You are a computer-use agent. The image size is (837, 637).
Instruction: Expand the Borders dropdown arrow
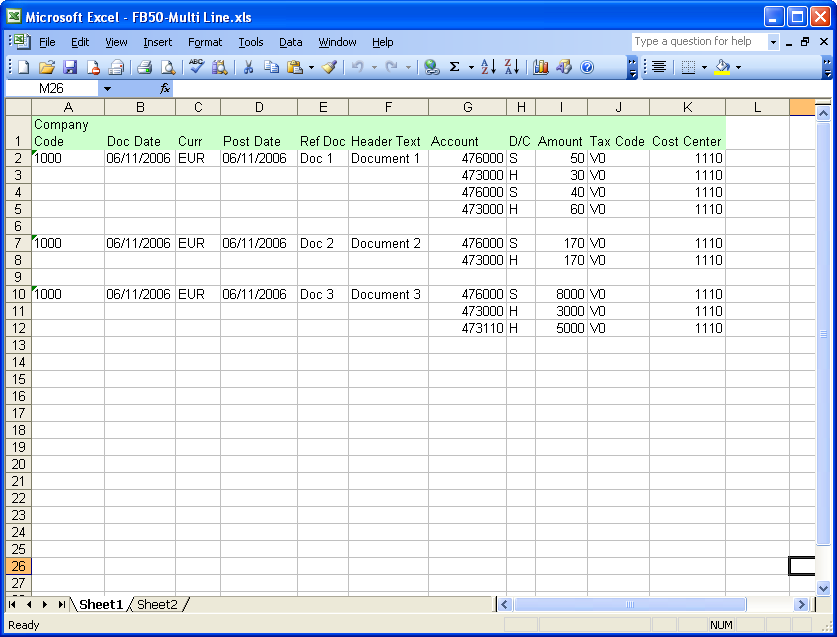click(704, 67)
